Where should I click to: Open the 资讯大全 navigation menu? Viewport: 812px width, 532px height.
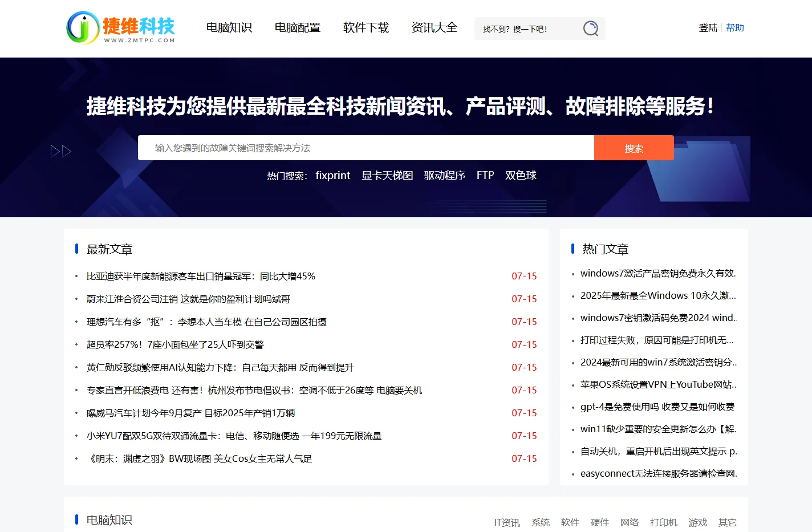pos(435,27)
